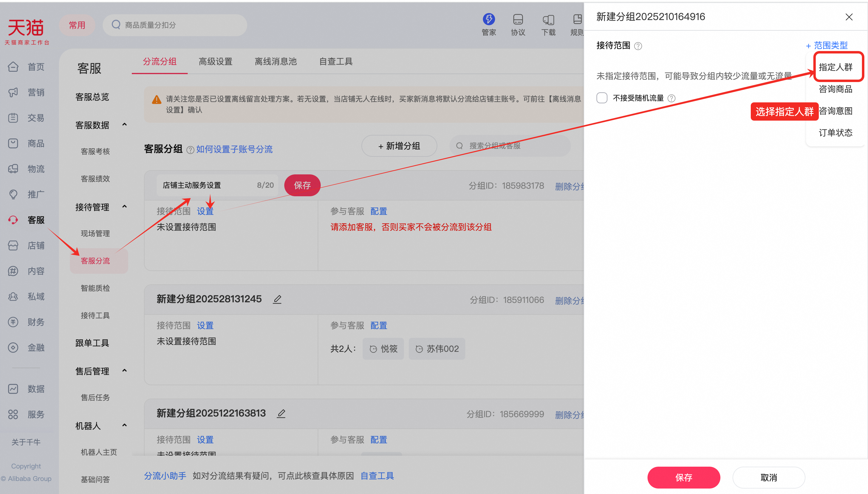Click the 物流 logistics sidebar icon
The height and width of the screenshot is (494, 868).
pyautogui.click(x=13, y=169)
